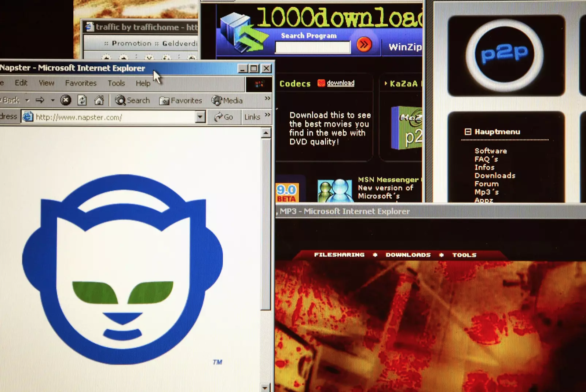Open FAQ's in the Hauptmenu

click(x=486, y=159)
